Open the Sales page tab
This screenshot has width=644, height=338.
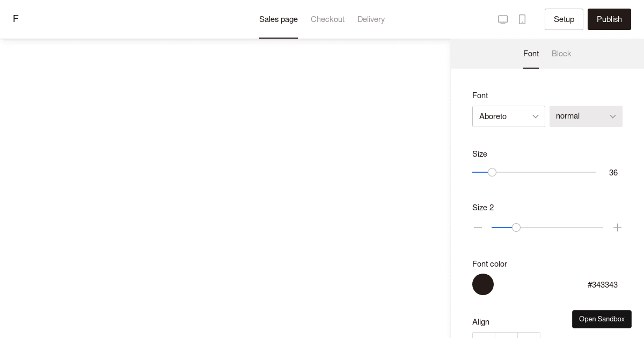click(x=279, y=19)
